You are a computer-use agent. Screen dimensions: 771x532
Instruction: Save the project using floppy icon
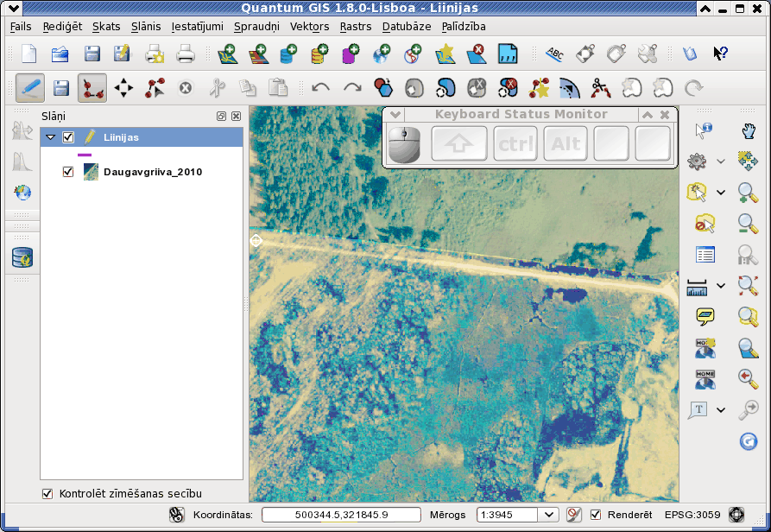coord(92,54)
